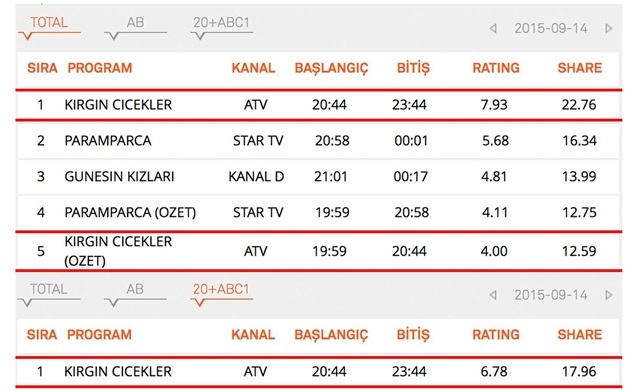640x390 pixels.
Task: Select TOTAL tab in top table
Action: click(49, 23)
